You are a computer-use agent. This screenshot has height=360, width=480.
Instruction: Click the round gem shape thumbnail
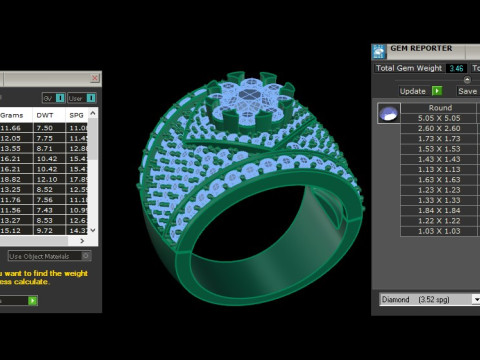(x=389, y=113)
